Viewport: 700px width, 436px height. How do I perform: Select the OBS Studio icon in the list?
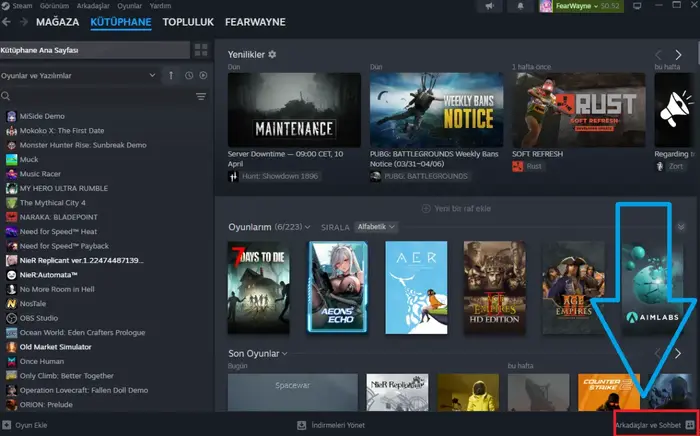pyautogui.click(x=12, y=318)
